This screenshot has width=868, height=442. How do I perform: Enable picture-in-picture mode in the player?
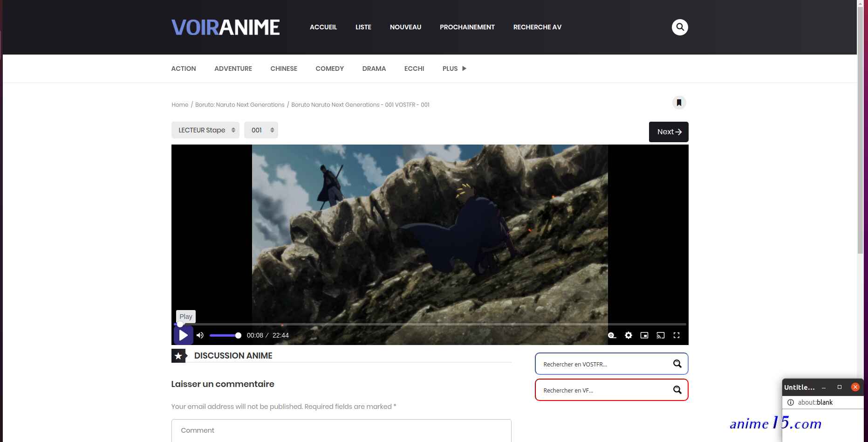click(644, 335)
